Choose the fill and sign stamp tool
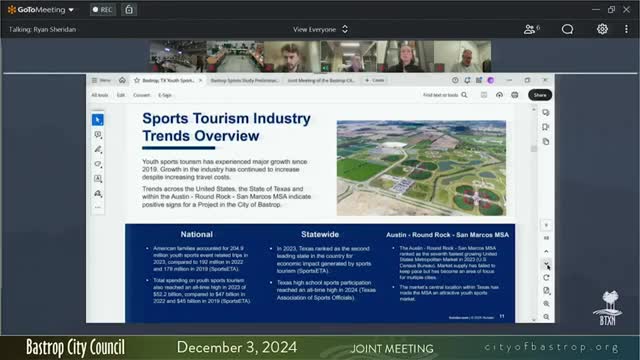Viewport: 640px width, 360px height. [98, 193]
